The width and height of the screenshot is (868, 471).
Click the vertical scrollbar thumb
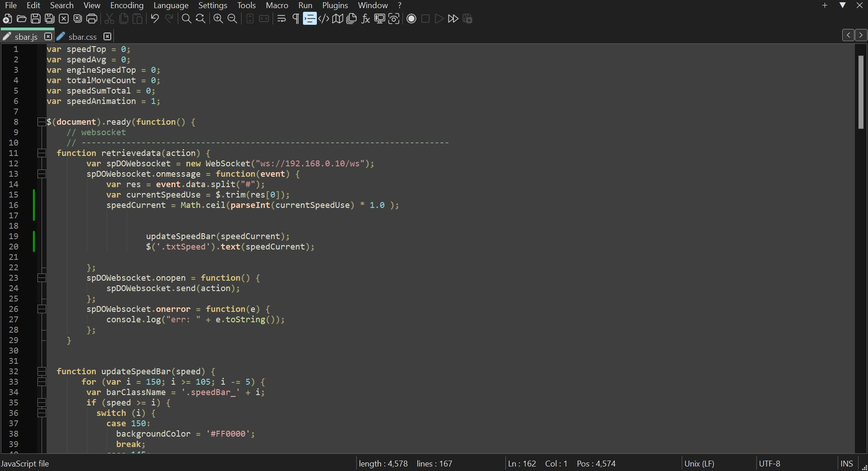pos(861,92)
